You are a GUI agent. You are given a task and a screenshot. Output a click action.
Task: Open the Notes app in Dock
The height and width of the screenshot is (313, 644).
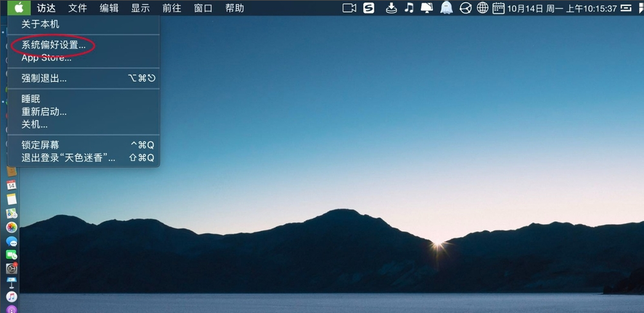(12, 199)
